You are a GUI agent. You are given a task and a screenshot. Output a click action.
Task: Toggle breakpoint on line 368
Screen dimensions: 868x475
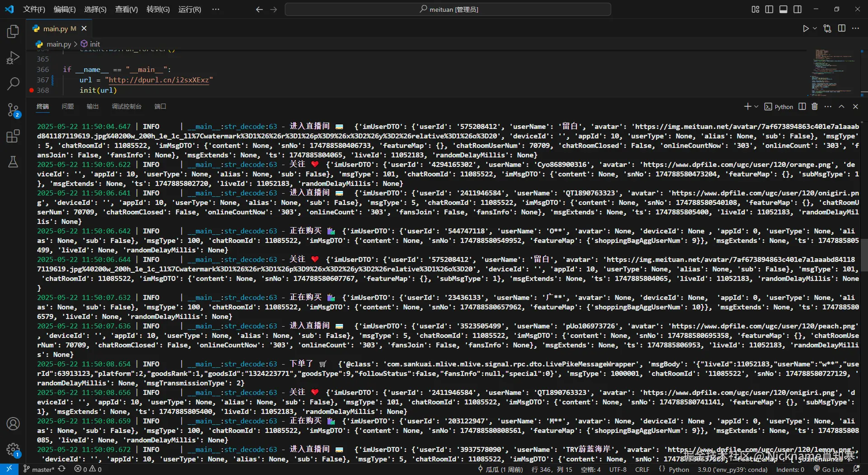click(32, 90)
